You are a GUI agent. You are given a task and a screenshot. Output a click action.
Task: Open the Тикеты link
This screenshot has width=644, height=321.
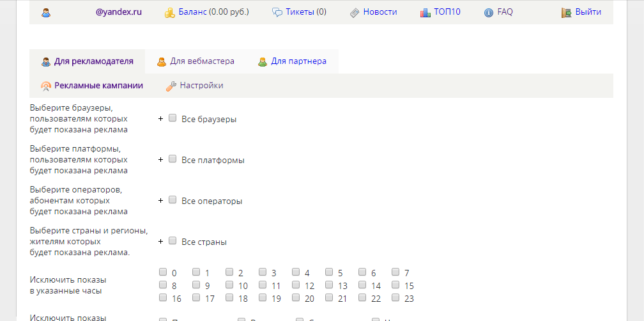pyautogui.click(x=301, y=12)
